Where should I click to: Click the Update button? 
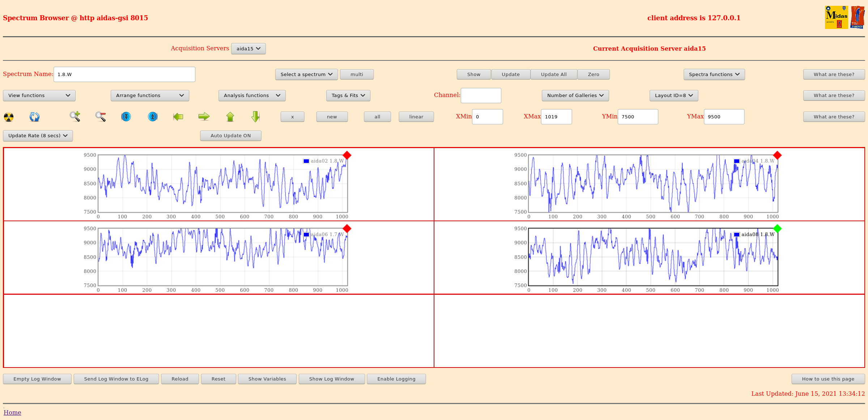point(511,74)
